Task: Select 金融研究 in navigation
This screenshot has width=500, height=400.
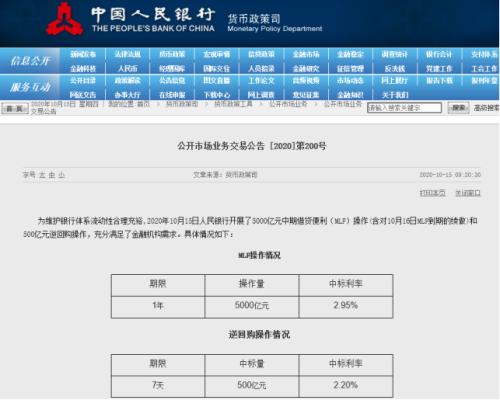Action: 306,69
